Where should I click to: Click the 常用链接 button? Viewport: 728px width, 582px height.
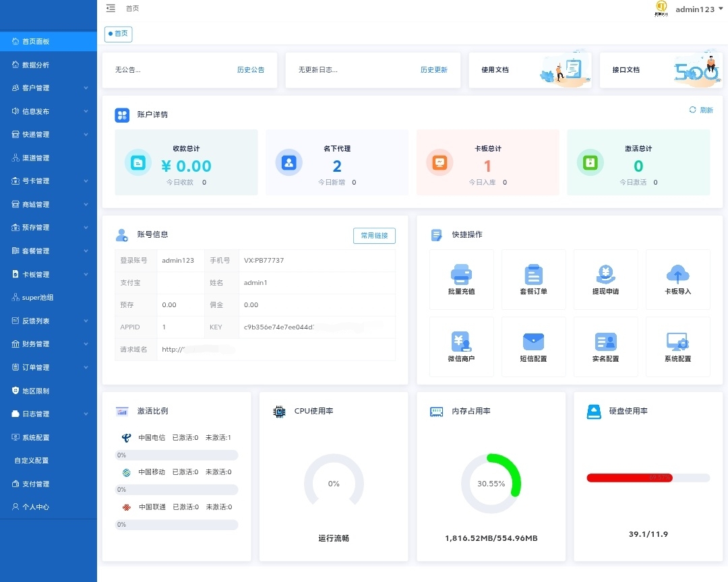[x=374, y=236]
